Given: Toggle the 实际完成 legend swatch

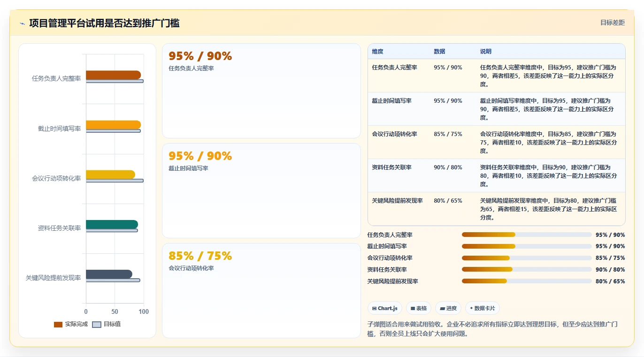Looking at the screenshot, I should 58,325.
